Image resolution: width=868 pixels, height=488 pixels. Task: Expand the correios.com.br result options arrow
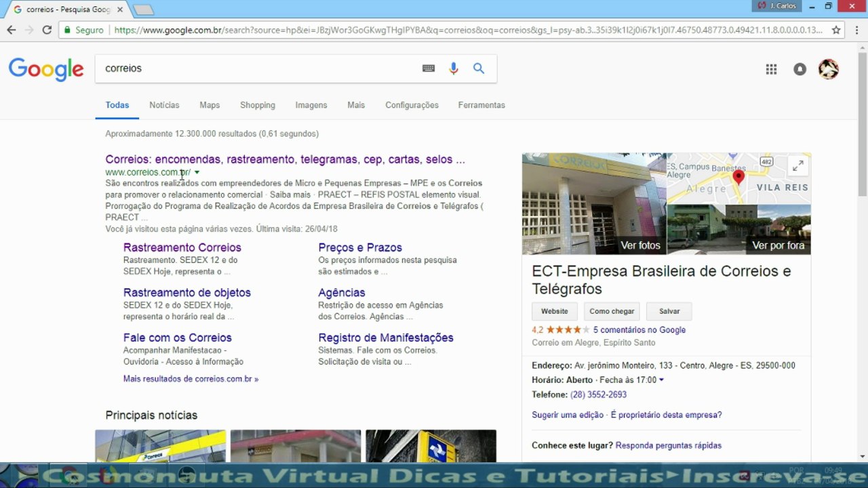(x=197, y=173)
